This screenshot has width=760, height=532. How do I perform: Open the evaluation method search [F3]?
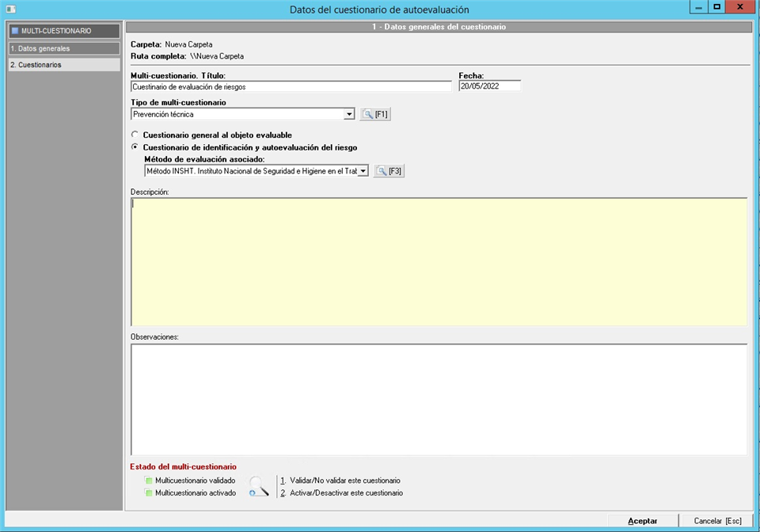(389, 171)
